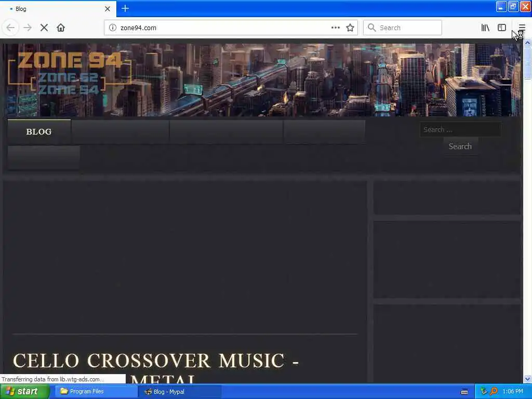Open the browser hamburger menu
The image size is (532, 399).
coord(522,28)
